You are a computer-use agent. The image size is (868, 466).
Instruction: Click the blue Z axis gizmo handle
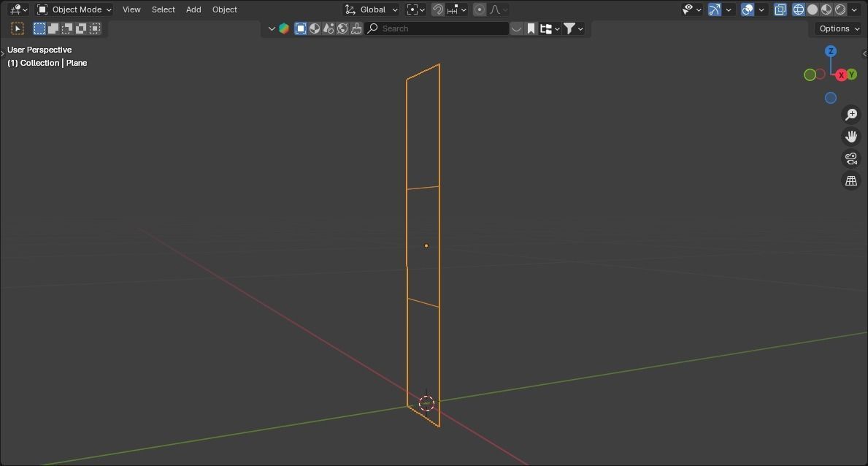[x=830, y=51]
